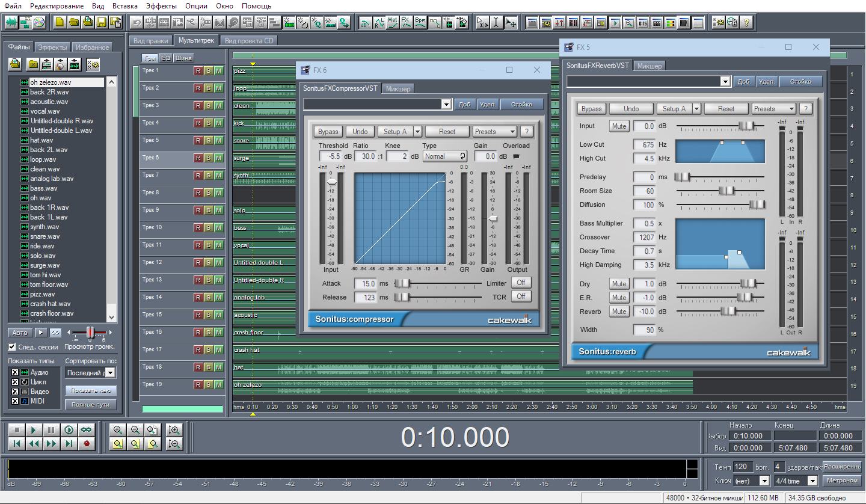Screen dimensions: 866x504
Task: Open the 'Эффекты' menu in menu bar
Action: 161,6
